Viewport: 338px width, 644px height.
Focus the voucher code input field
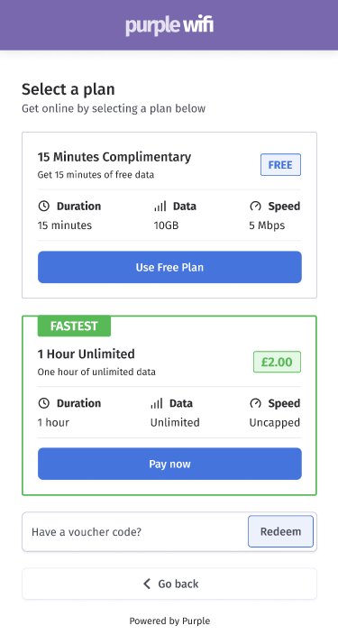pos(135,532)
